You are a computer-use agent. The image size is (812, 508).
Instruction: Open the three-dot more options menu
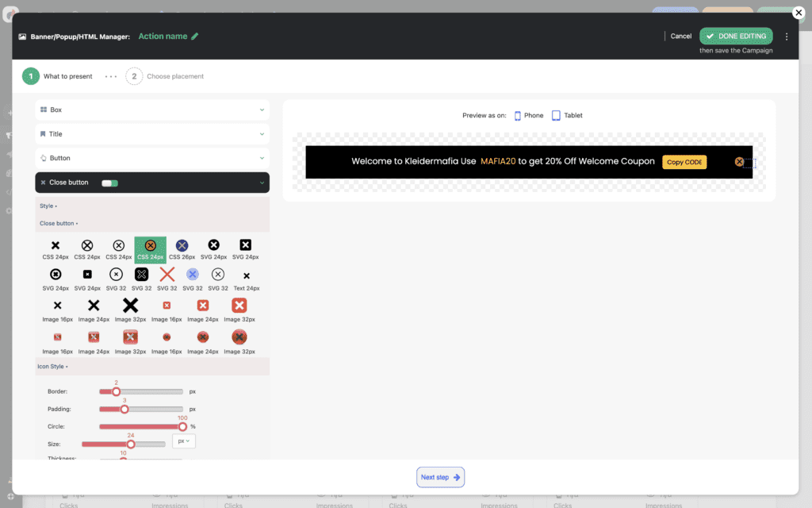tap(786, 37)
